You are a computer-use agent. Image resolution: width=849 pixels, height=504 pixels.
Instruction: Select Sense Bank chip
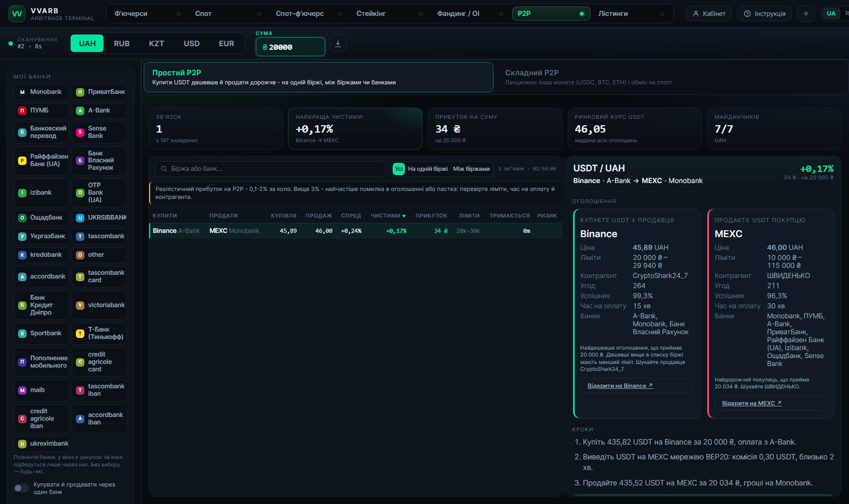[x=99, y=133]
